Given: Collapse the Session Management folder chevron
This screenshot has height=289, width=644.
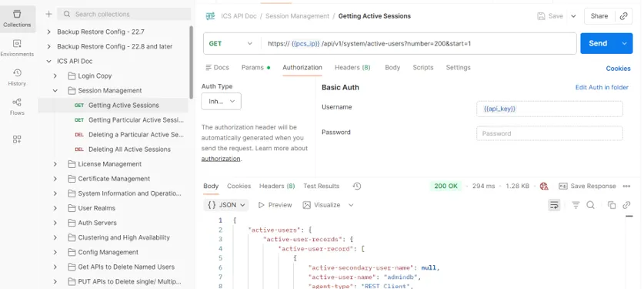Looking at the screenshot, I should [x=55, y=91].
